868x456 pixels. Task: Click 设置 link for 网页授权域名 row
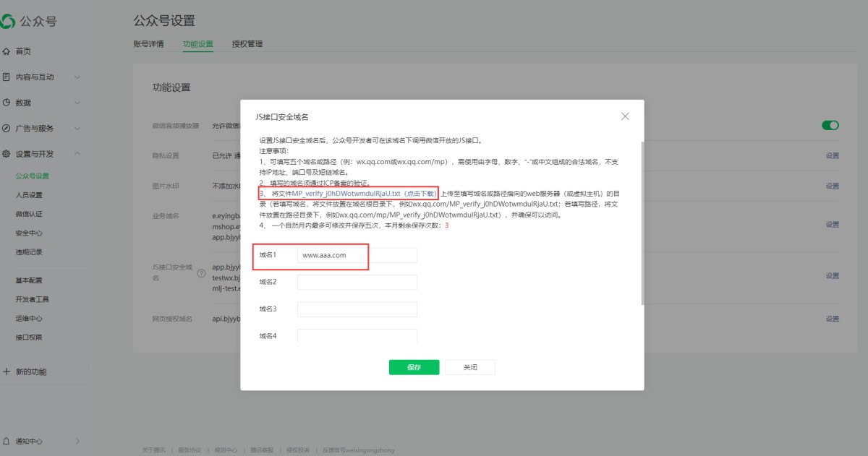pyautogui.click(x=833, y=319)
